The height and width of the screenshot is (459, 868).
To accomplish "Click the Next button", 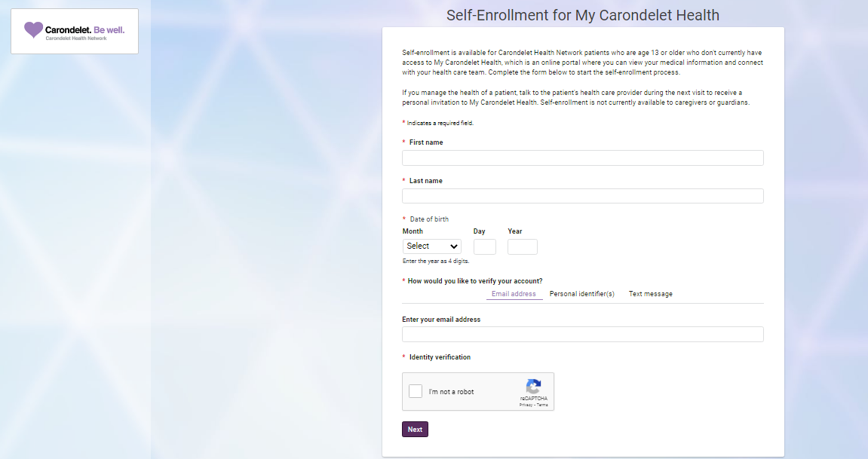I will click(416, 429).
